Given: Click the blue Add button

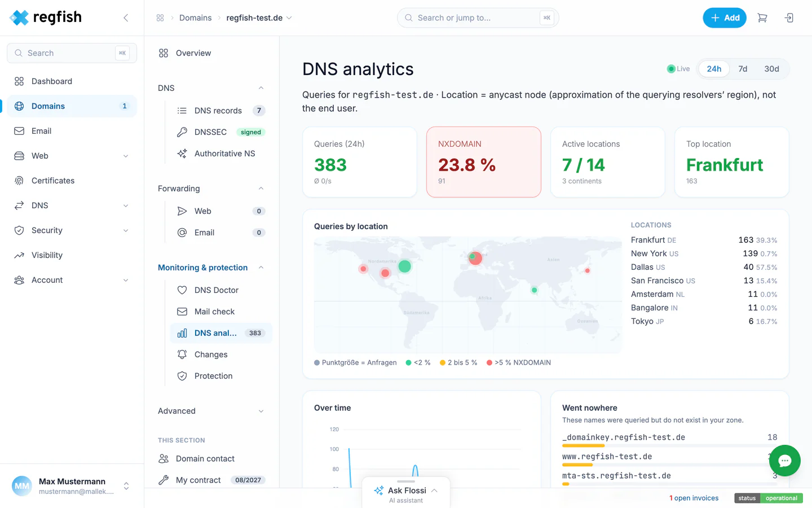Looking at the screenshot, I should pyautogui.click(x=725, y=18).
